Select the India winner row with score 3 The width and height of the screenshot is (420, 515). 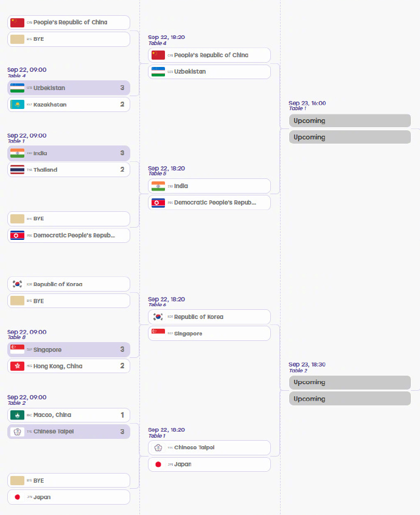[69, 153]
